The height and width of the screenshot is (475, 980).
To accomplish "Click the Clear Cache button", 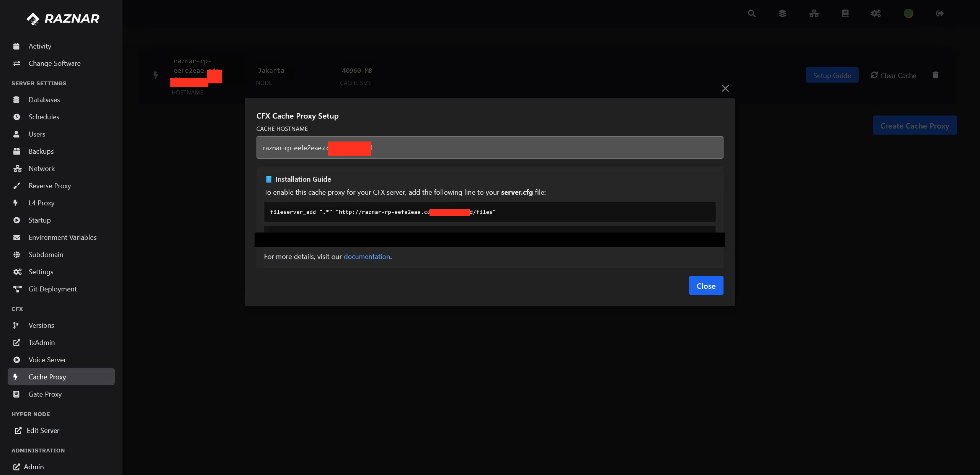I will click(893, 75).
